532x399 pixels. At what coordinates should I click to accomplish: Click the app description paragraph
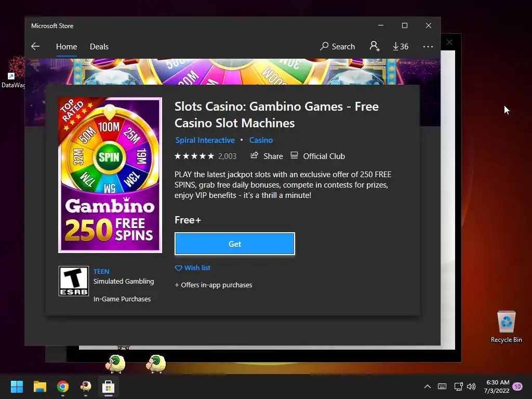click(283, 185)
